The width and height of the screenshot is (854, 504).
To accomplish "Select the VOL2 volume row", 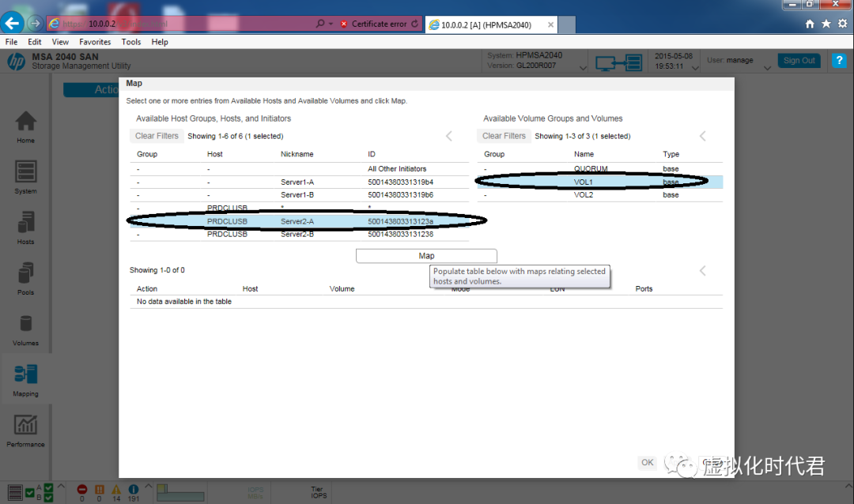I will point(600,195).
